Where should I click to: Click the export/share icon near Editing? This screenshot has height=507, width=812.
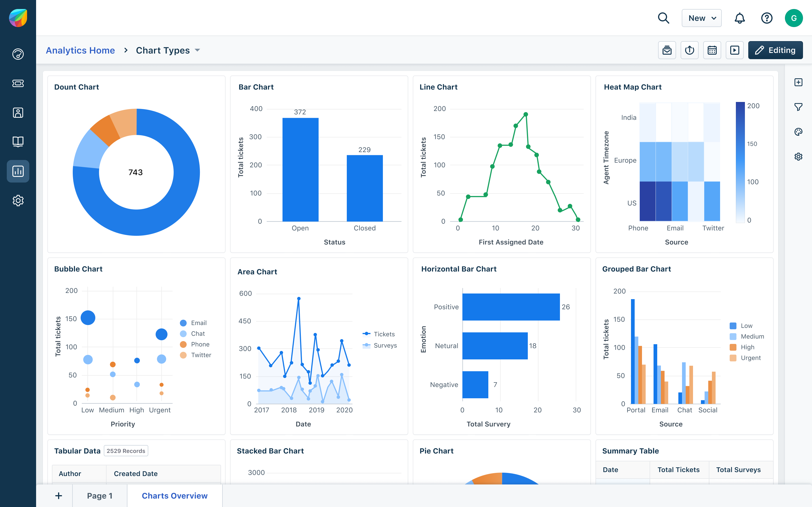tap(690, 50)
